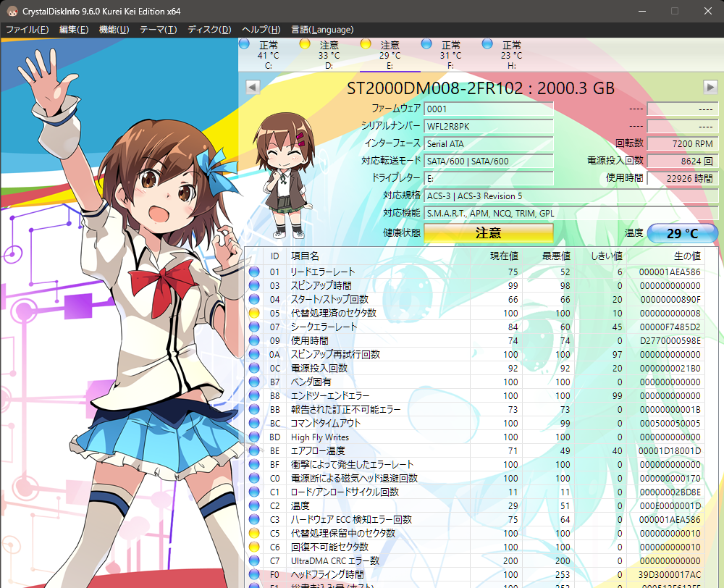Viewport: 724px width, 588px height.
Task: Click the drive letter field E:
Action: click(x=489, y=178)
